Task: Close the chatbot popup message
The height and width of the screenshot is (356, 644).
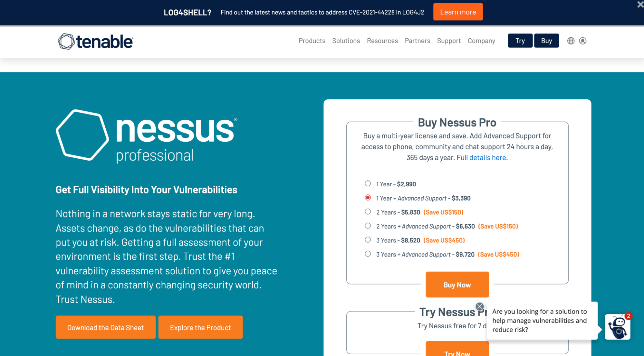Action: pos(480,306)
